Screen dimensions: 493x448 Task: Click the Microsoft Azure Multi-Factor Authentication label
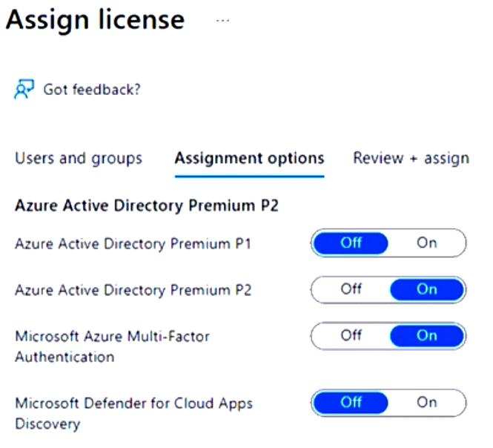[112, 346]
